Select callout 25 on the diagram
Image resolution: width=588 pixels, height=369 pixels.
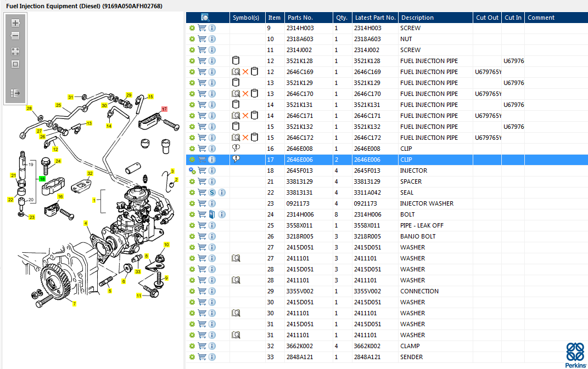tap(58, 105)
